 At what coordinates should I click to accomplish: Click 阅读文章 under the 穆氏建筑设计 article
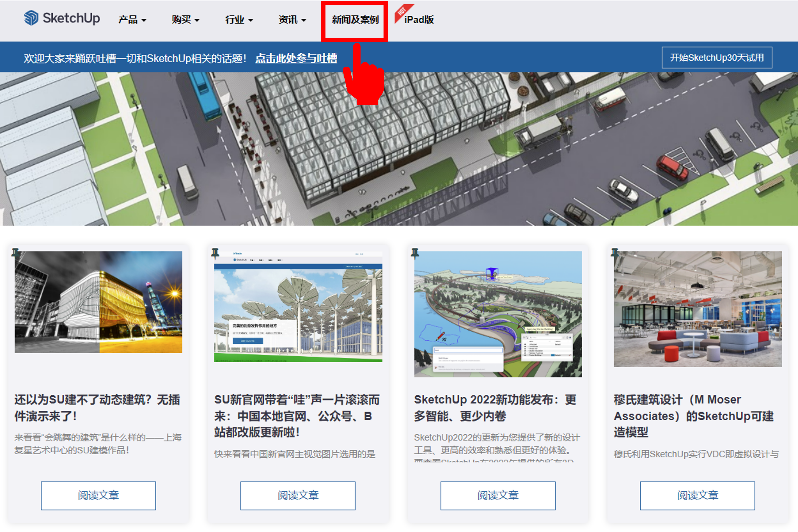pos(698,496)
